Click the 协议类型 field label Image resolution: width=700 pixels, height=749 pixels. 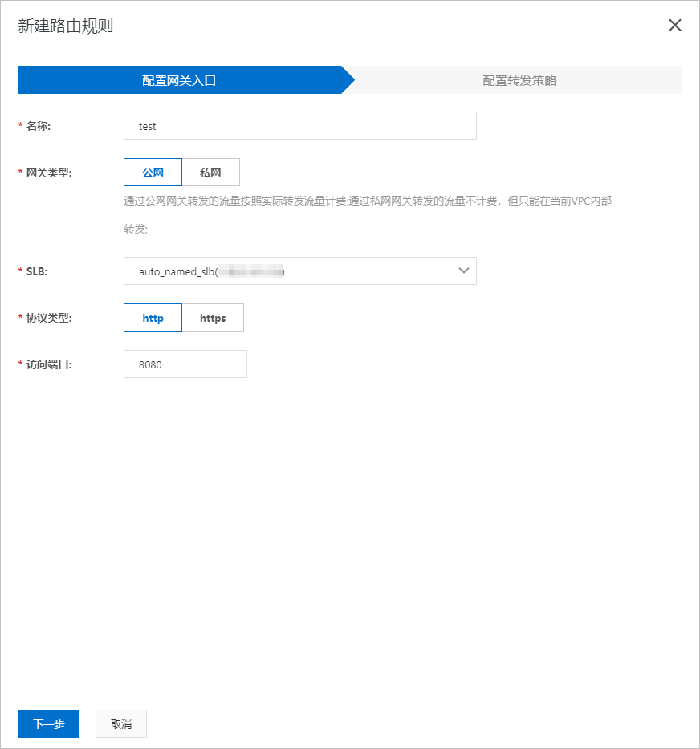click(x=49, y=318)
